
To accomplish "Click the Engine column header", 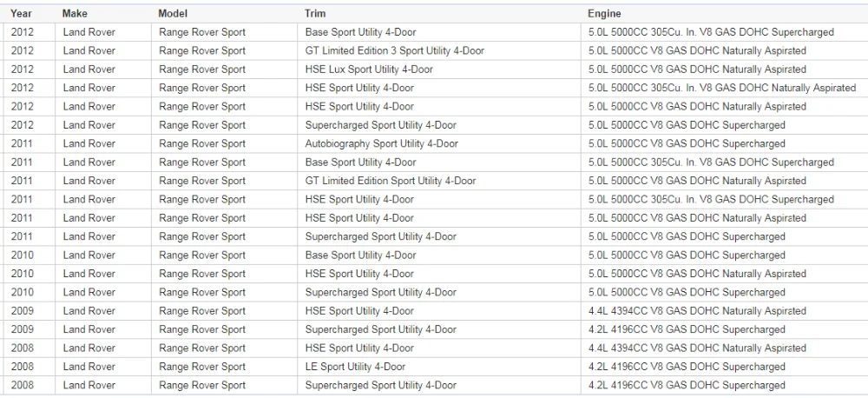I will pyautogui.click(x=604, y=13).
